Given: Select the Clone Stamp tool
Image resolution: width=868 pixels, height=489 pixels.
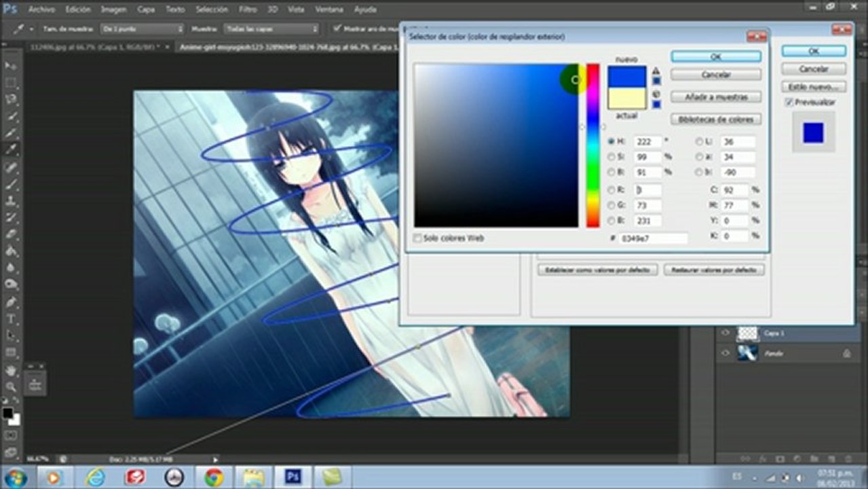Looking at the screenshot, I should 11,201.
